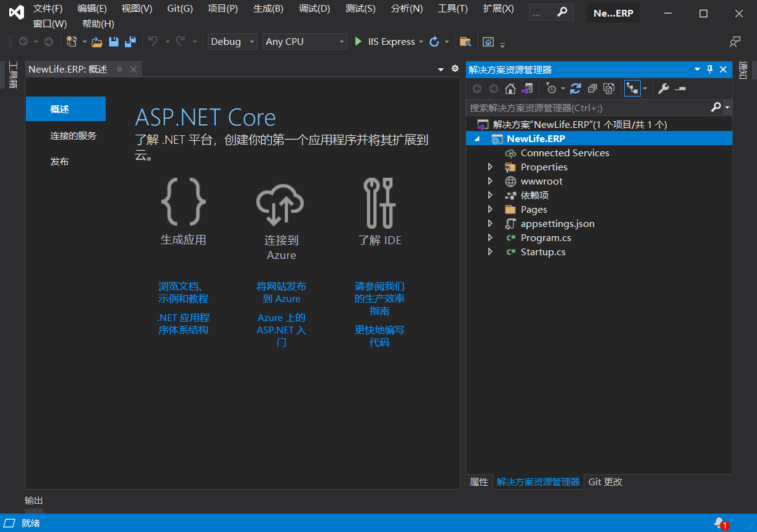Click the Solution Explorer search input field
This screenshot has width=757, height=532.
click(589, 108)
